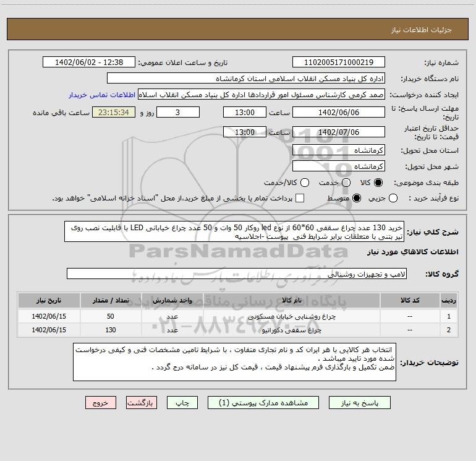
Task: Click the delivery province field کرمانشاه
Action: (x=339, y=150)
